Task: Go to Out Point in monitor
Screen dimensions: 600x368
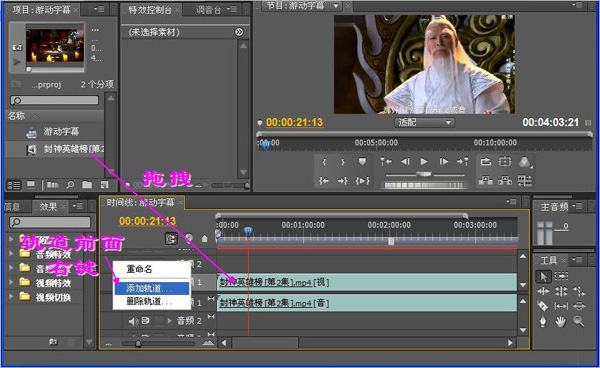Action: 342,181
